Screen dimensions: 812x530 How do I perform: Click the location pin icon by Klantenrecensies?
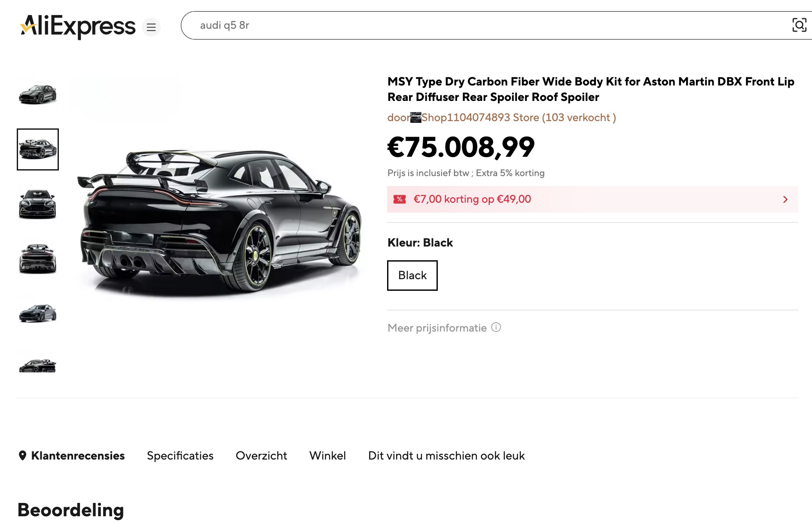(x=23, y=455)
